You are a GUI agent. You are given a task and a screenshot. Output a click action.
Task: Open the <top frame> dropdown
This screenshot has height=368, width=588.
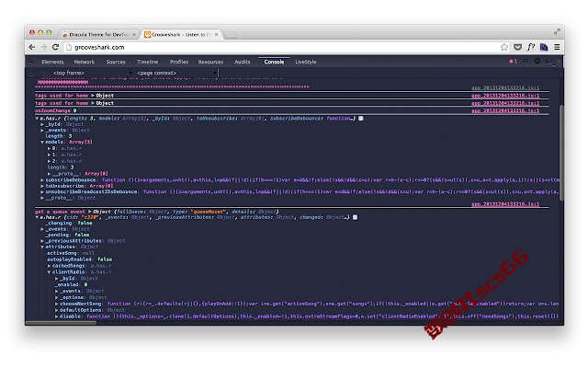point(92,73)
